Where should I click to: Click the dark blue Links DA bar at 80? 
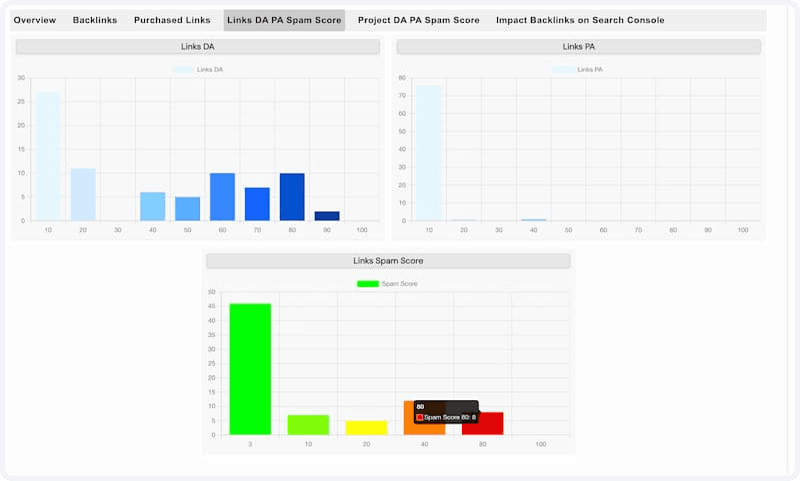click(x=292, y=197)
